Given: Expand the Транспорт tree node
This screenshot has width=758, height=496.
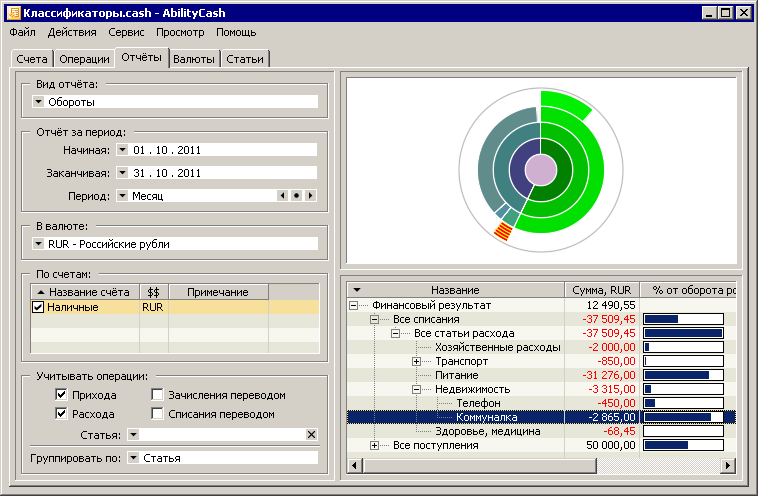Looking at the screenshot, I should pyautogui.click(x=417, y=361).
